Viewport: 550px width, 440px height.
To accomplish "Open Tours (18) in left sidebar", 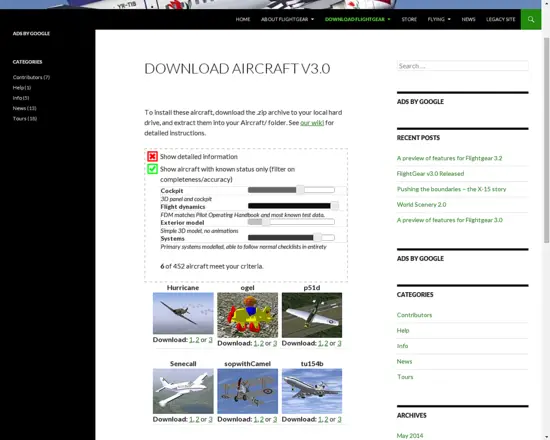I will (25, 119).
